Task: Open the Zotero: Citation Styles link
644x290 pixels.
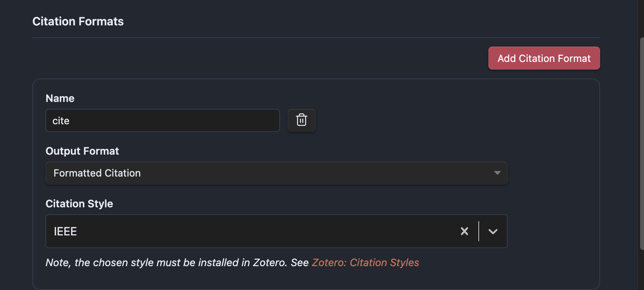Action: coord(365,263)
